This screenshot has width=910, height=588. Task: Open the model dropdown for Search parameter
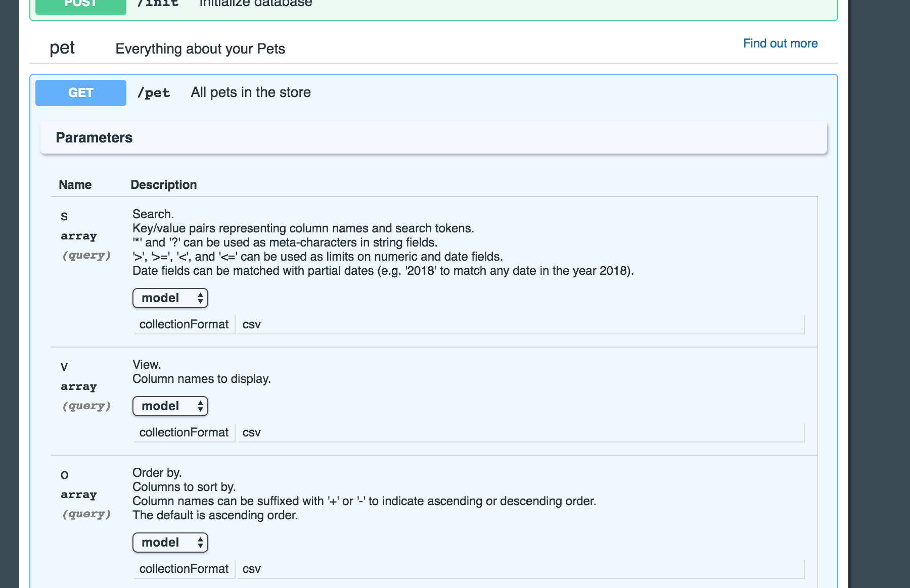point(170,298)
